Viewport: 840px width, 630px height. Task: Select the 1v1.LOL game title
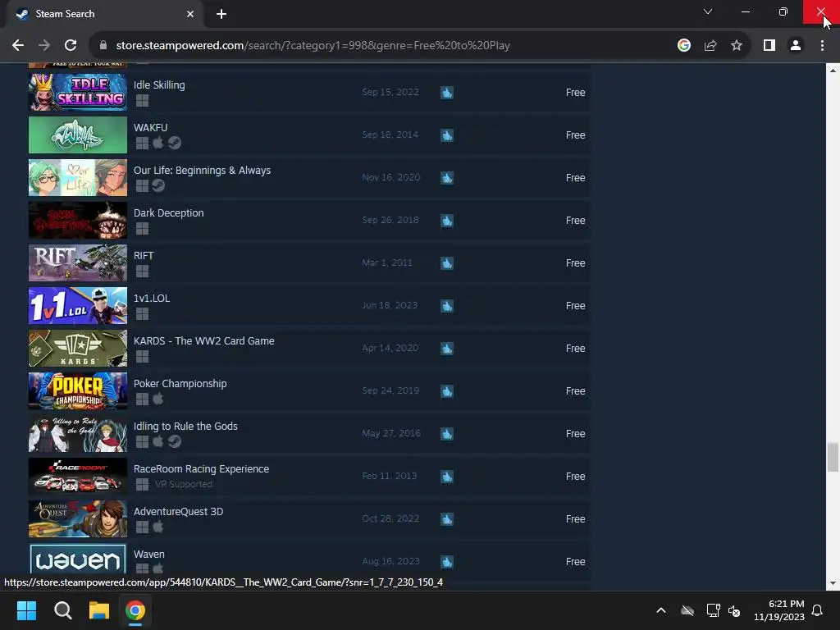tap(152, 299)
